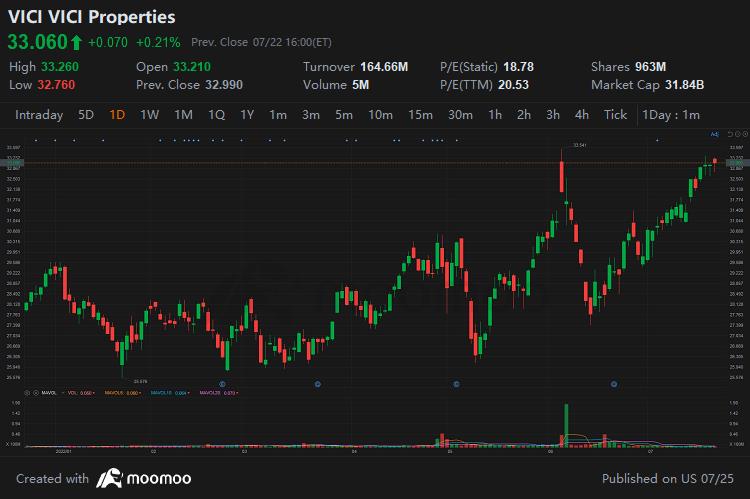Viewport: 750px width, 499px height.
Task: Open the MAVOL20 value dropdown
Action: coord(238,393)
